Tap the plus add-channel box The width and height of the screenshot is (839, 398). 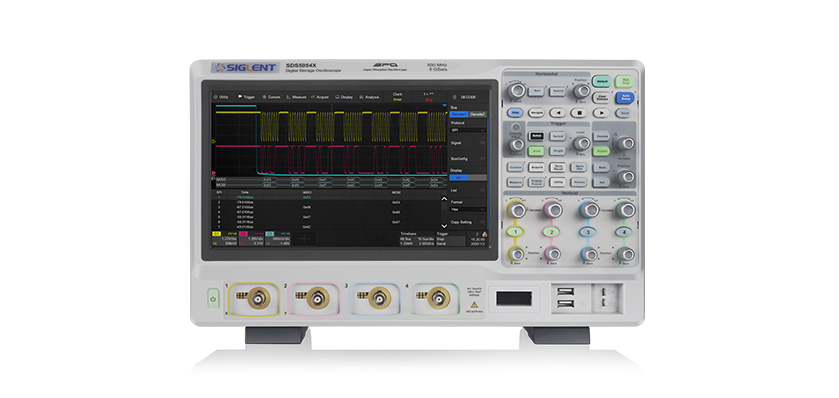(305, 239)
